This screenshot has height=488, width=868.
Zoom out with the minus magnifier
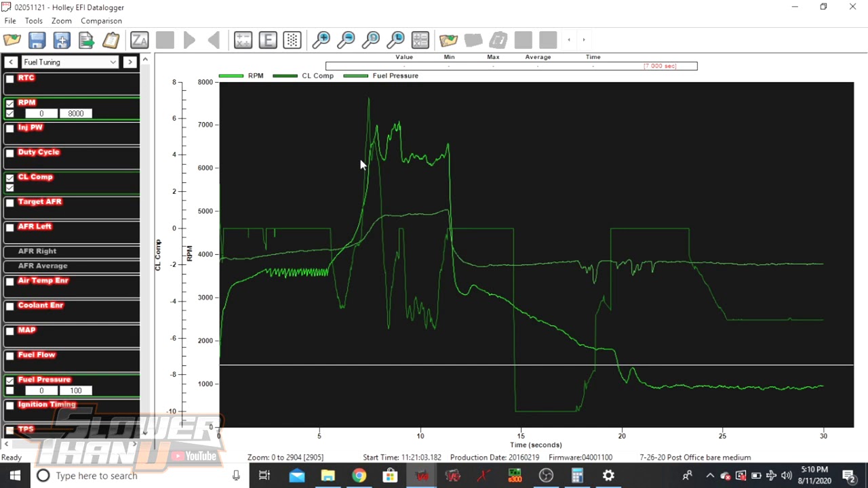coord(346,41)
